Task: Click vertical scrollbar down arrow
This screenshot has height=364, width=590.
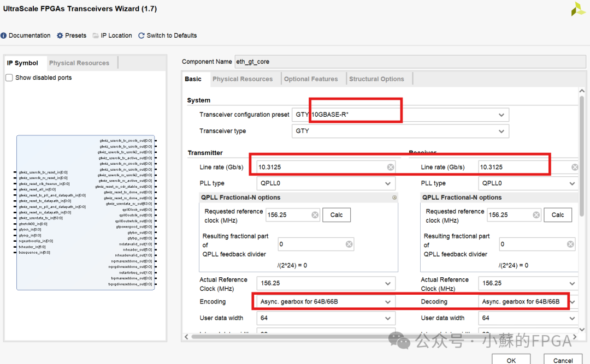Action: coord(582,330)
